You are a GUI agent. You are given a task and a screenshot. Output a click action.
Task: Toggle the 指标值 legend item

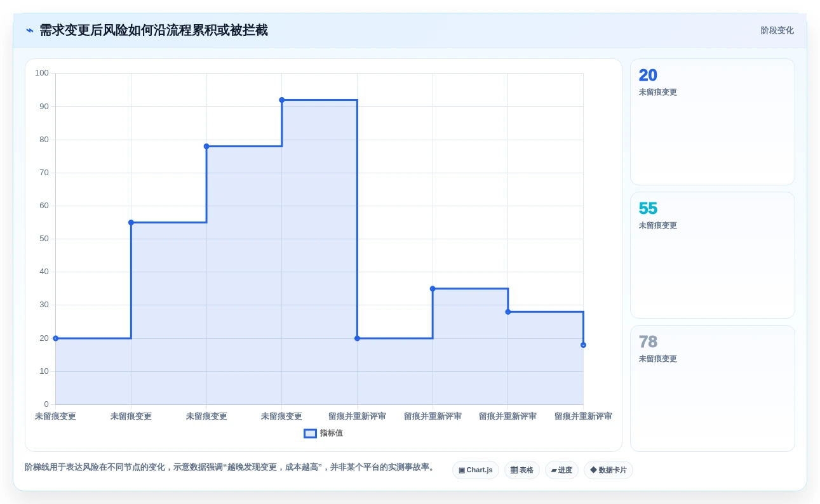(323, 433)
